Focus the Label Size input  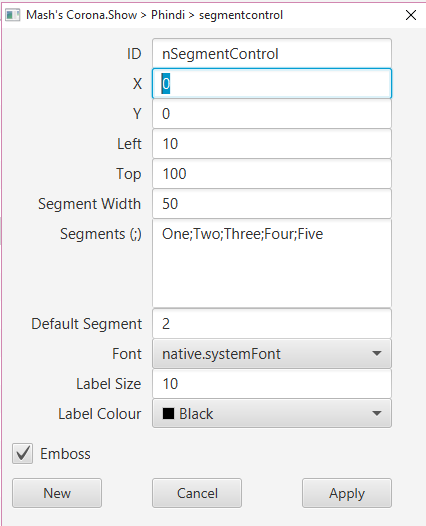272,384
